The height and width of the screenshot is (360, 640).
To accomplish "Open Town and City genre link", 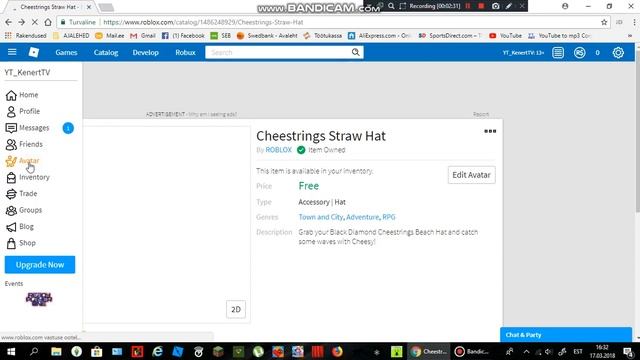I will click(321, 217).
